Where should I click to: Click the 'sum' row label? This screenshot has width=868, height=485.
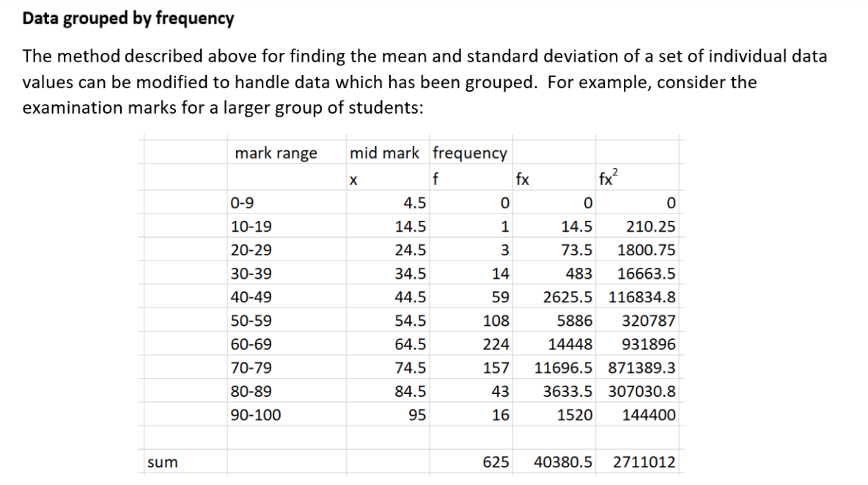coord(163,462)
